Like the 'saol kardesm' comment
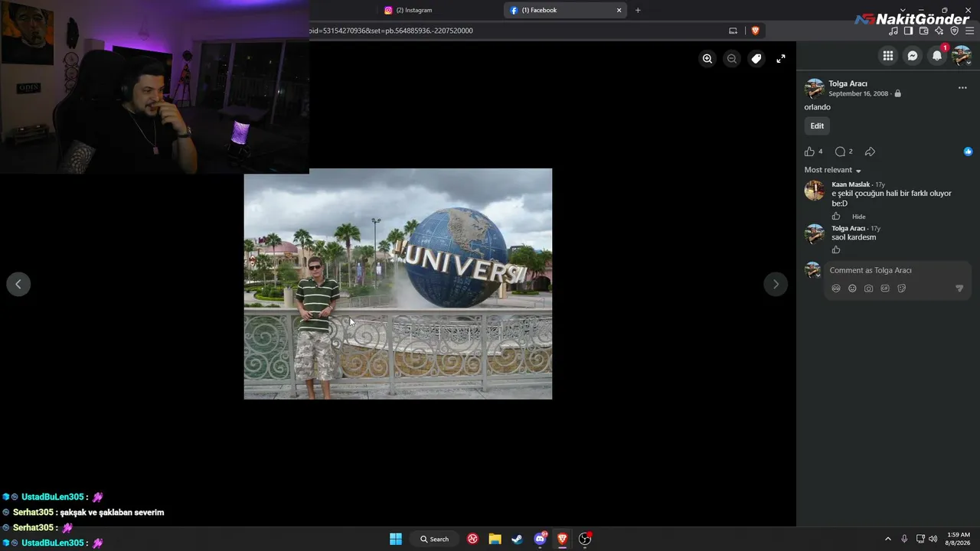The width and height of the screenshot is (980, 551). click(x=836, y=249)
